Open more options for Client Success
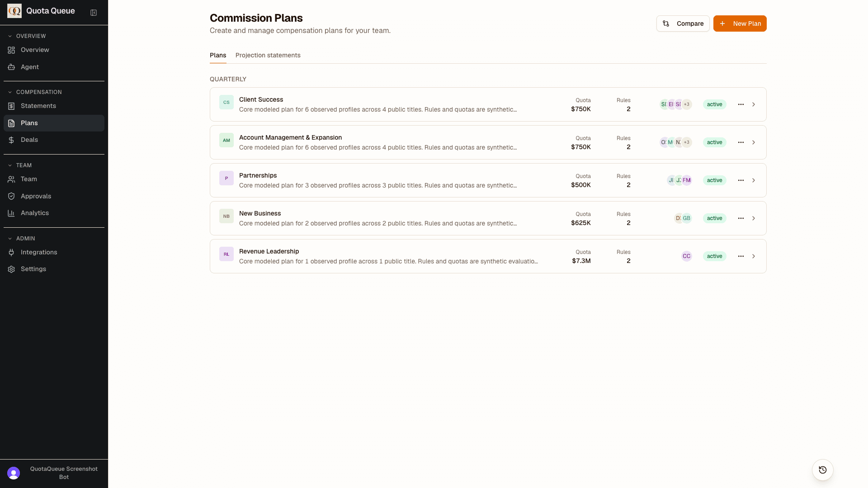Image resolution: width=868 pixels, height=488 pixels. pyautogui.click(x=741, y=104)
